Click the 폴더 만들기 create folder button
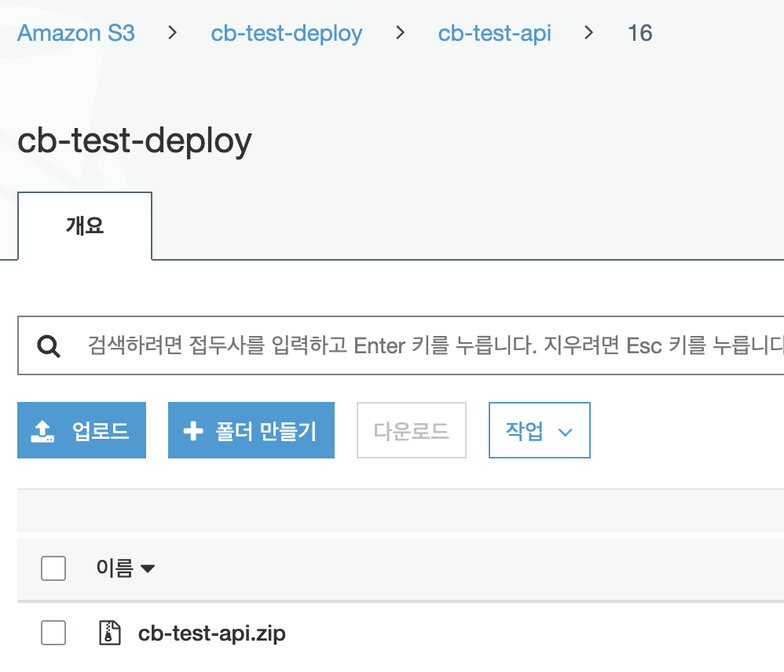This screenshot has width=784, height=672. [251, 430]
